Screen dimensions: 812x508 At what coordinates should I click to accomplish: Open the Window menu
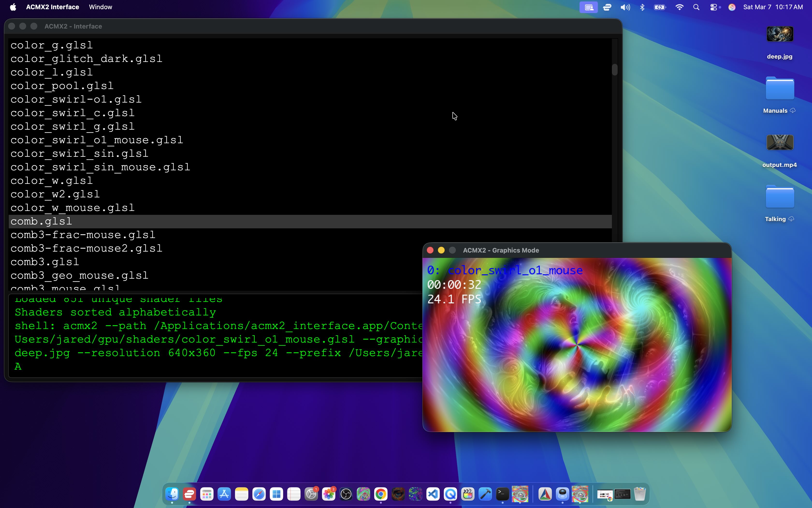click(x=100, y=7)
